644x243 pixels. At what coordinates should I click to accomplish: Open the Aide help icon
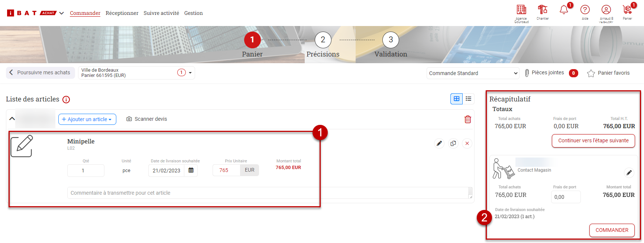pyautogui.click(x=585, y=10)
